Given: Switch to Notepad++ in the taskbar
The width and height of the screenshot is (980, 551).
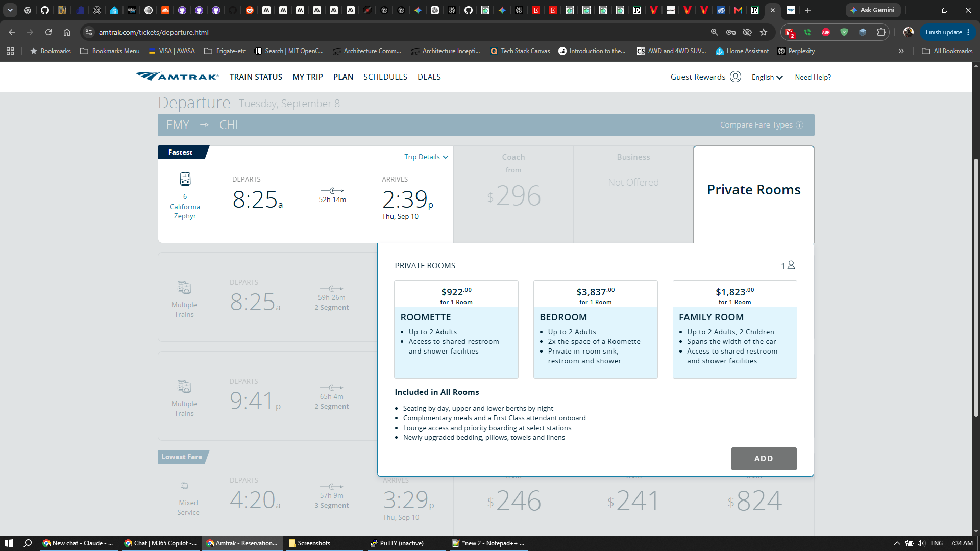Looking at the screenshot, I should (x=488, y=543).
